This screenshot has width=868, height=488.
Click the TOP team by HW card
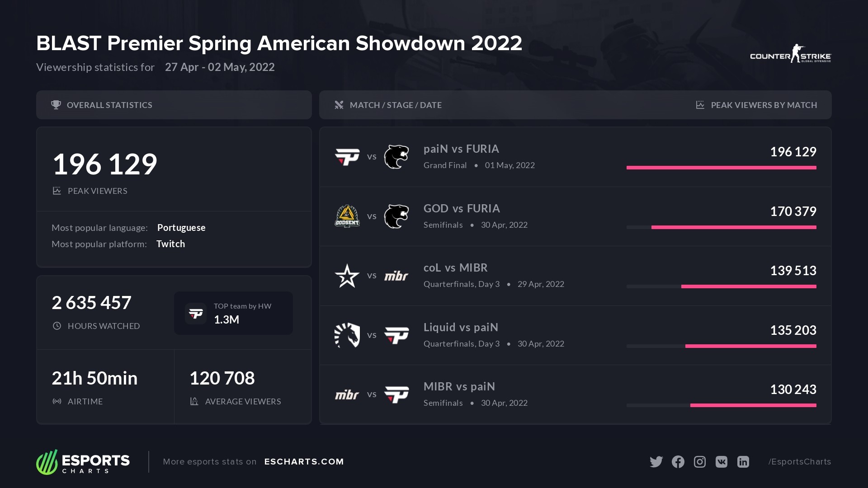(x=233, y=313)
